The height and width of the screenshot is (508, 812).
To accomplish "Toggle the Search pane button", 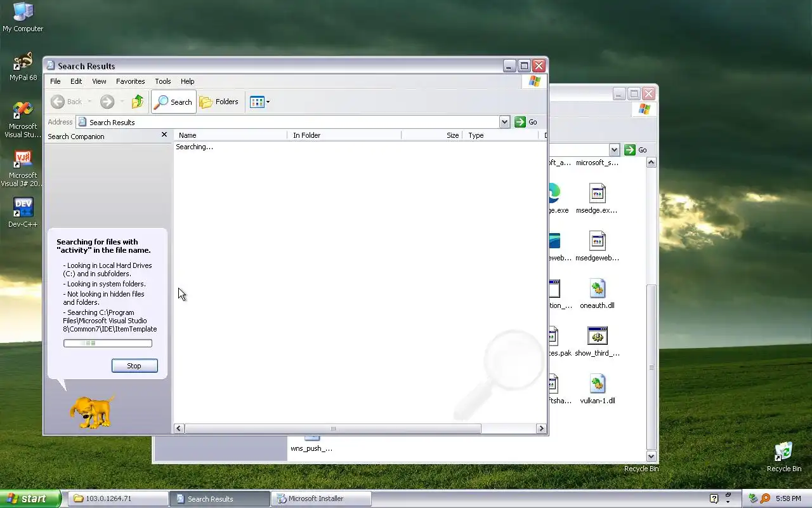I will [x=173, y=102].
